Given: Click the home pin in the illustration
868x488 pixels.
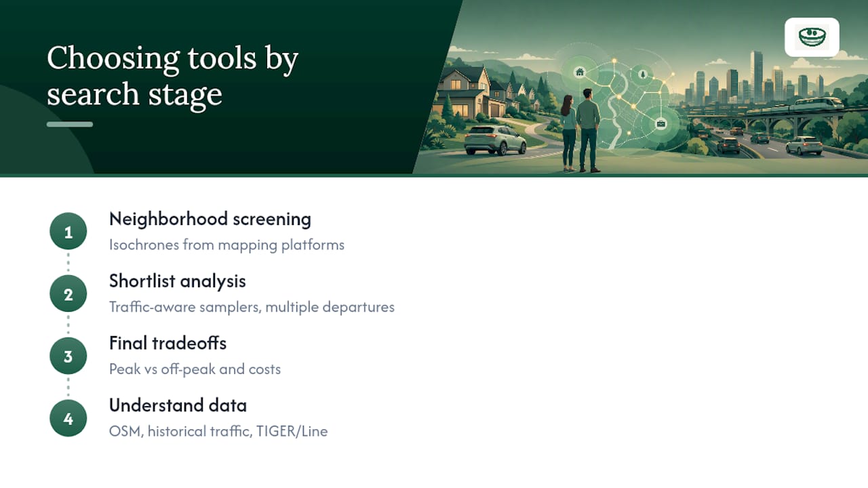Looking at the screenshot, I should pos(579,72).
